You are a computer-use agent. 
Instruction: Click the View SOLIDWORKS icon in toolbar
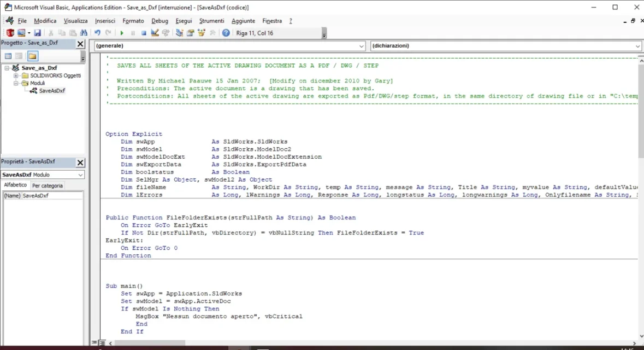click(10, 33)
